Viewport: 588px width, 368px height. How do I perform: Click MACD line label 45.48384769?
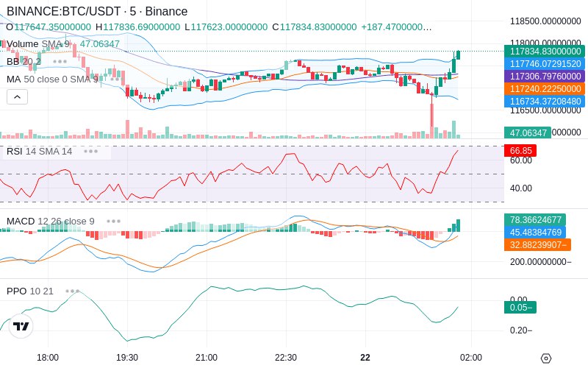pyautogui.click(x=535, y=232)
